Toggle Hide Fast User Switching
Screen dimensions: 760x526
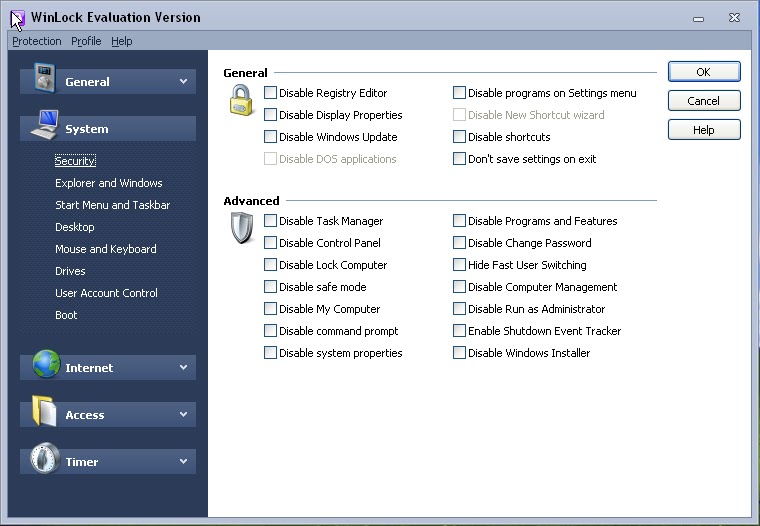coord(459,265)
